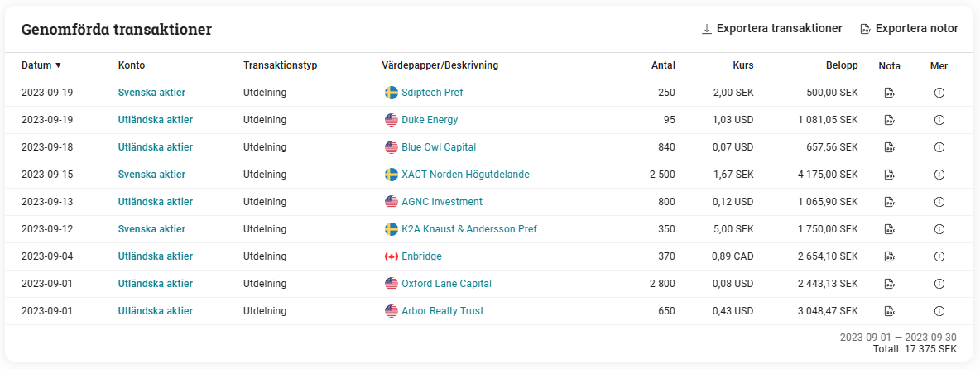Click the Swedish flag beside K2A Knaust
Image resolution: width=980 pixels, height=369 pixels.
[392, 229]
